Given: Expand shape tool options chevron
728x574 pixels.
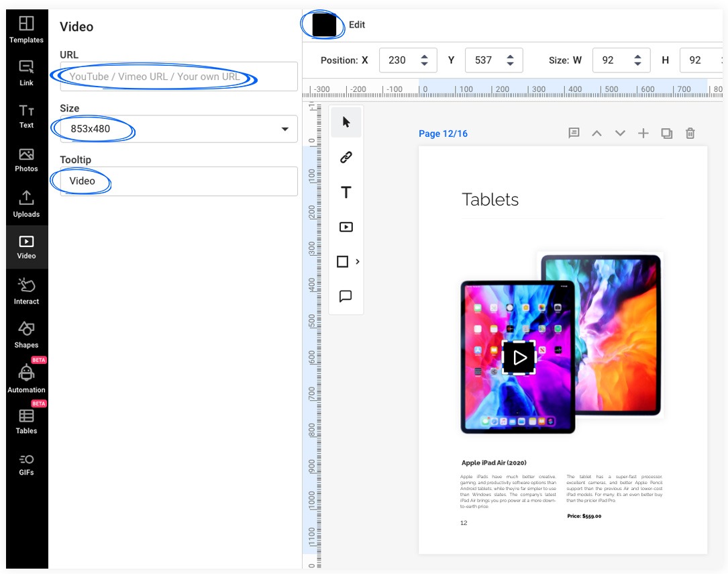Looking at the screenshot, I should coord(358,261).
